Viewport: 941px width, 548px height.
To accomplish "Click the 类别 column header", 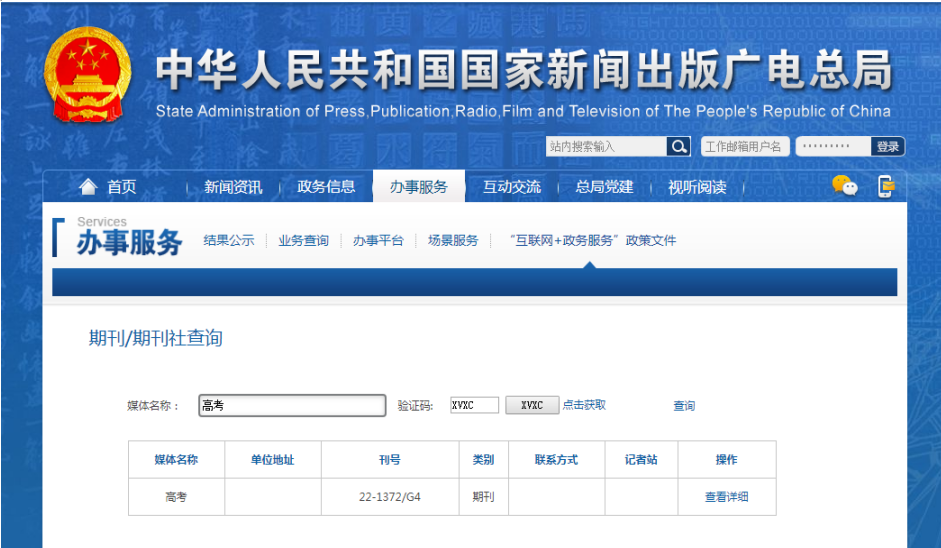I will [484, 460].
